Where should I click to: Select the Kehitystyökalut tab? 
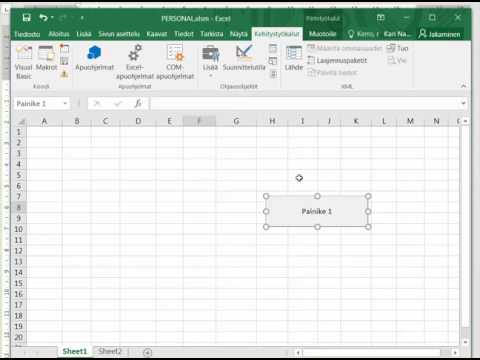coord(277,34)
